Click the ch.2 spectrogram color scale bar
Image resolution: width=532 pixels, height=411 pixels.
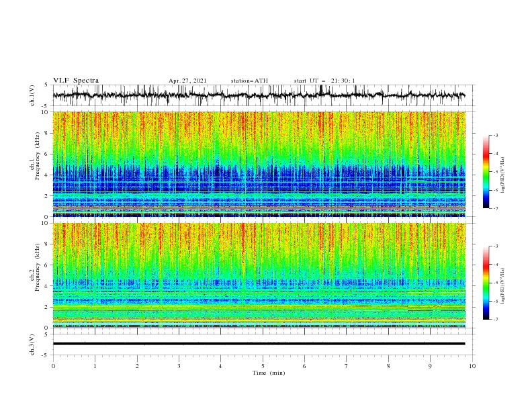486,283
